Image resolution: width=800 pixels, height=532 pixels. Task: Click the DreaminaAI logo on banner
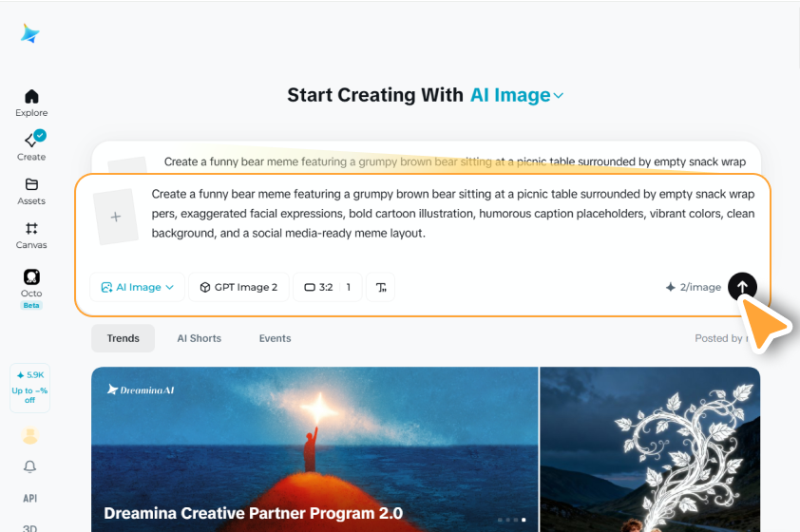coord(141,390)
